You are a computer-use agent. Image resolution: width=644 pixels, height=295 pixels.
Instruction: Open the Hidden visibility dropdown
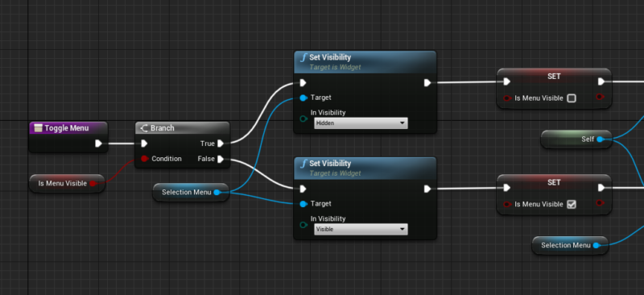coord(361,123)
